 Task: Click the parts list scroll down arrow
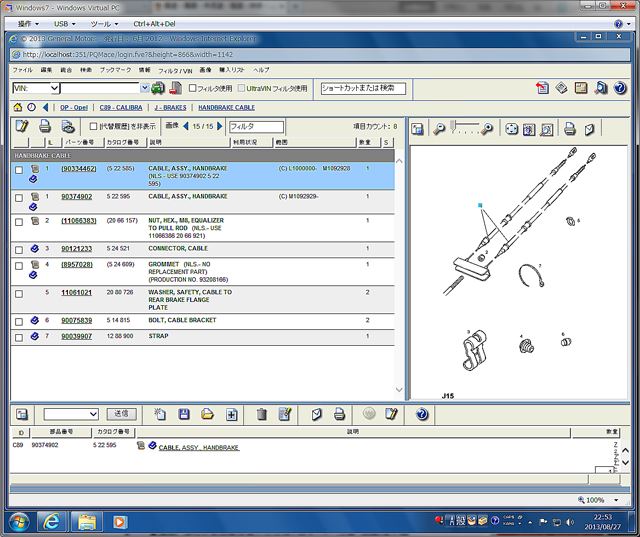coord(399,390)
